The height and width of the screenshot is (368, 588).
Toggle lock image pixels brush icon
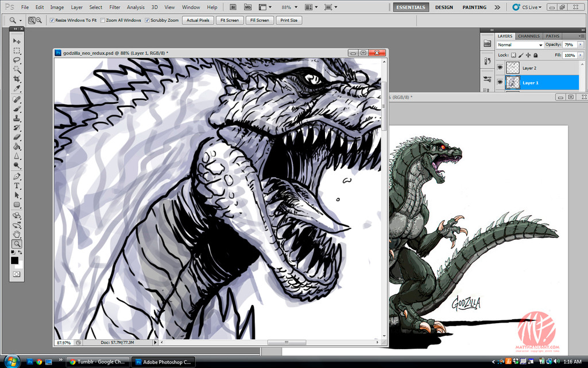click(521, 55)
